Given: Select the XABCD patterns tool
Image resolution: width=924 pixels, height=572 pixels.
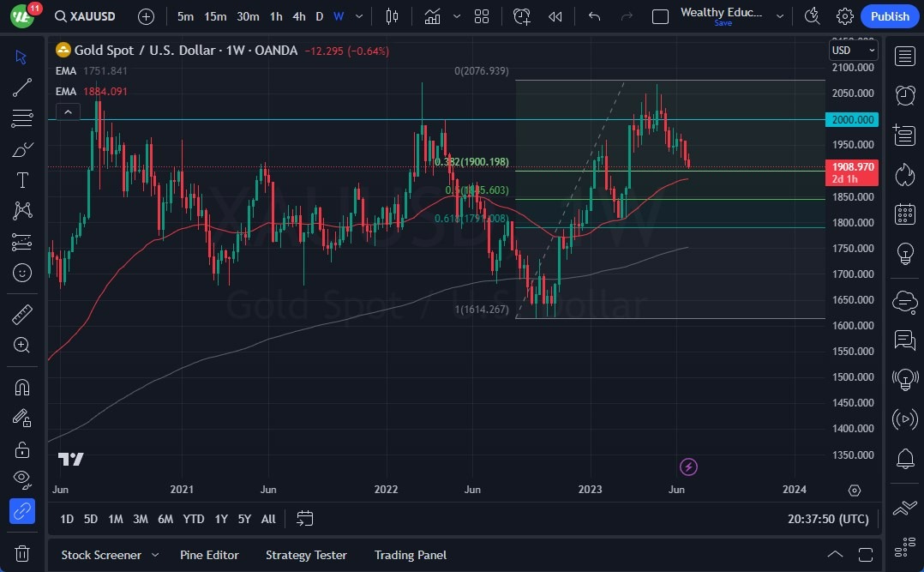Looking at the screenshot, I should [x=21, y=210].
